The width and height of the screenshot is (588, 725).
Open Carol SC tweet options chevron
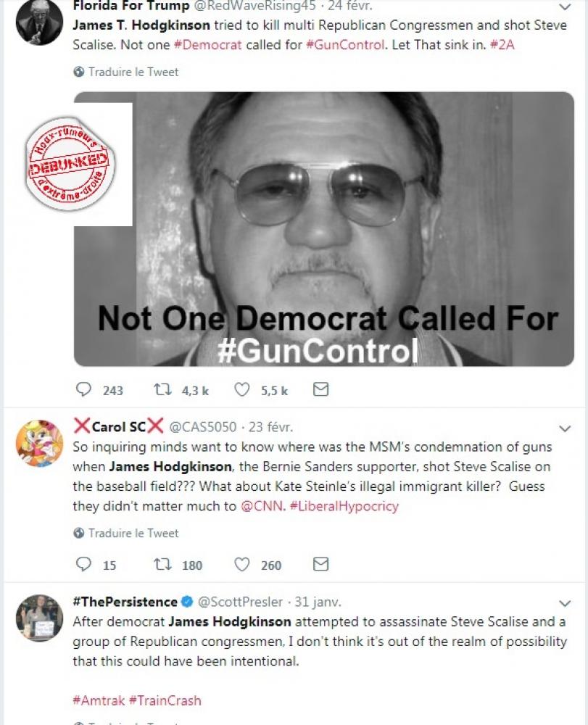(566, 428)
